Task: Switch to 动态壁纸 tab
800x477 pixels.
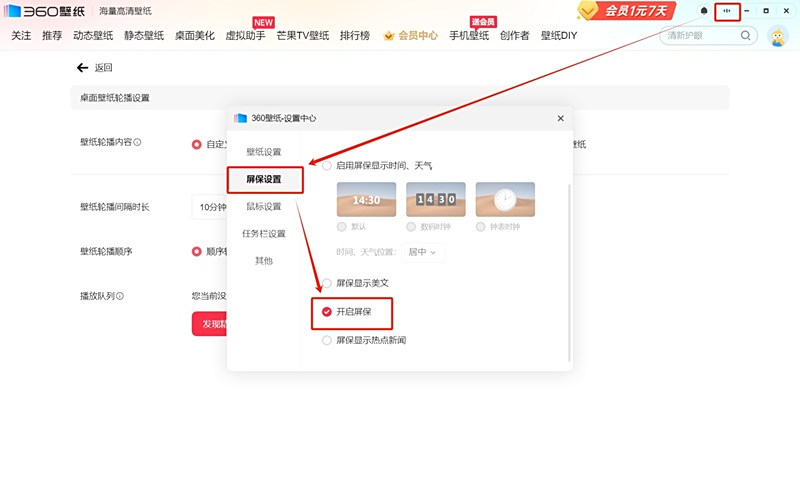Action: 93,36
